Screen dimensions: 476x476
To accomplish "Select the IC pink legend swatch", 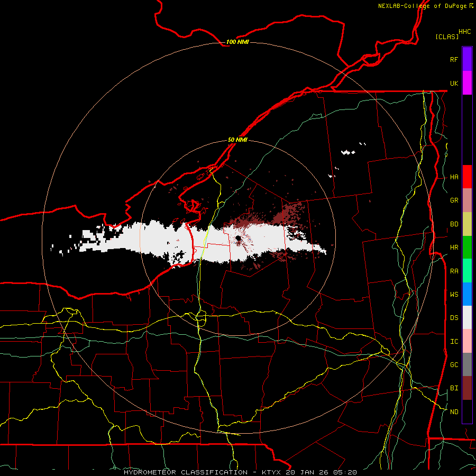I will [467, 341].
